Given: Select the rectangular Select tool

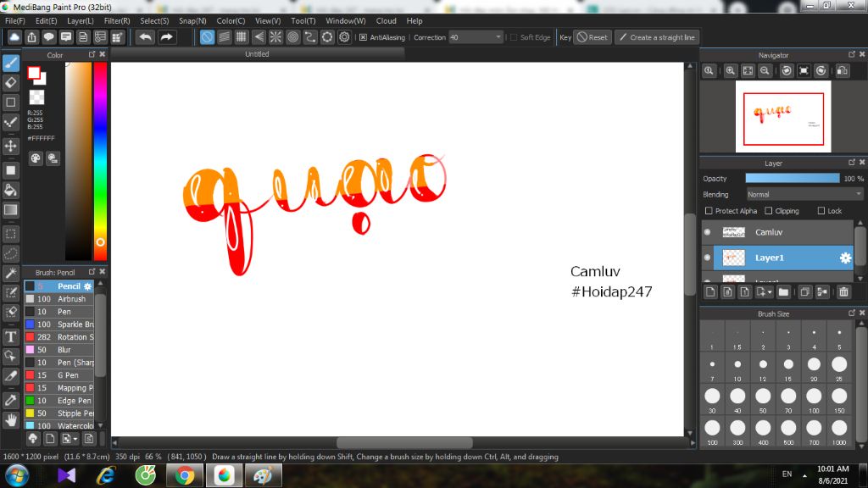Looking at the screenshot, I should point(10,234).
